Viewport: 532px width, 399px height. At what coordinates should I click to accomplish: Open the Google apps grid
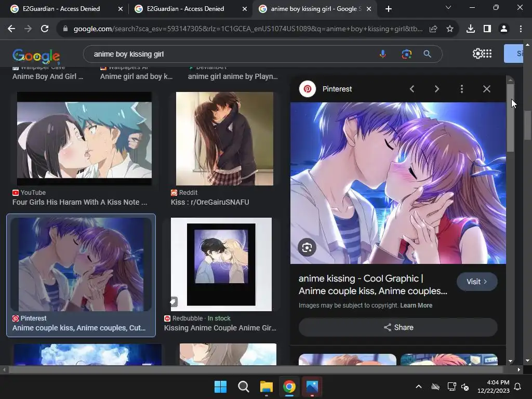click(x=487, y=54)
